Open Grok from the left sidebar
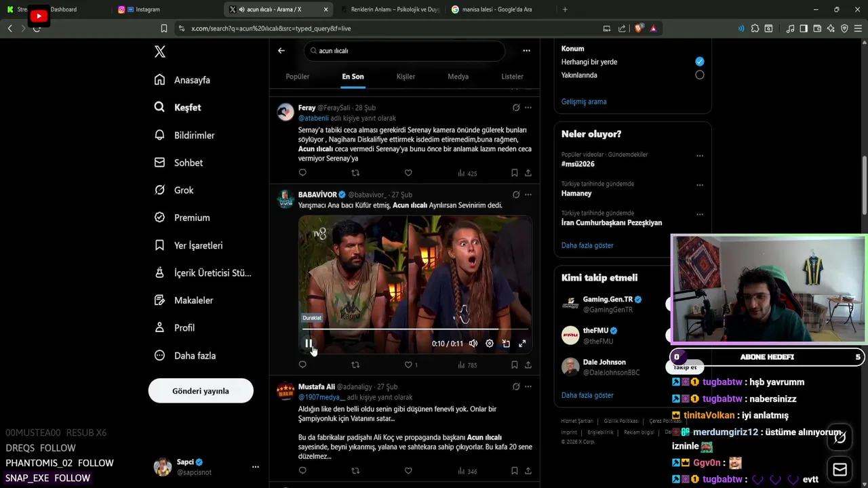868x488 pixels. (174, 190)
